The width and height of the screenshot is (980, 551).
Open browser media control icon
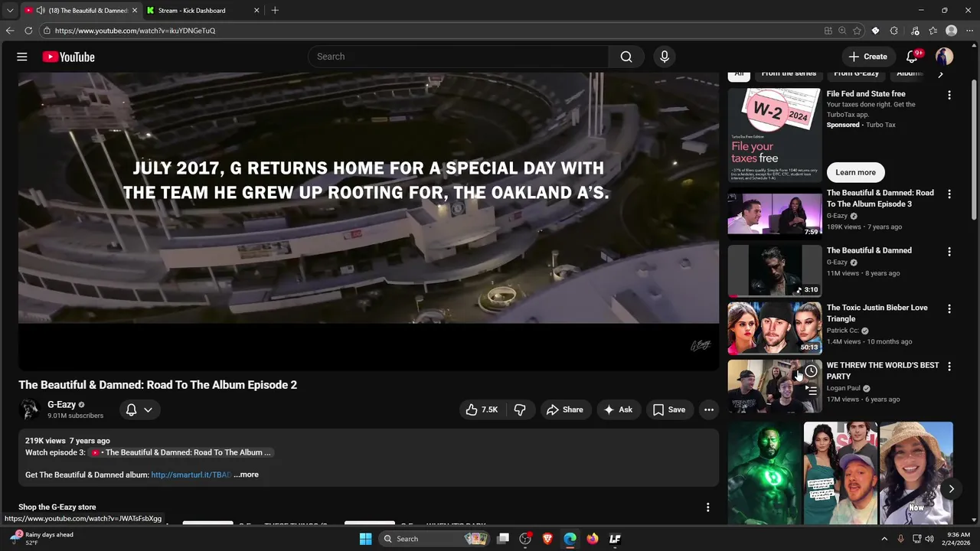[x=915, y=31]
